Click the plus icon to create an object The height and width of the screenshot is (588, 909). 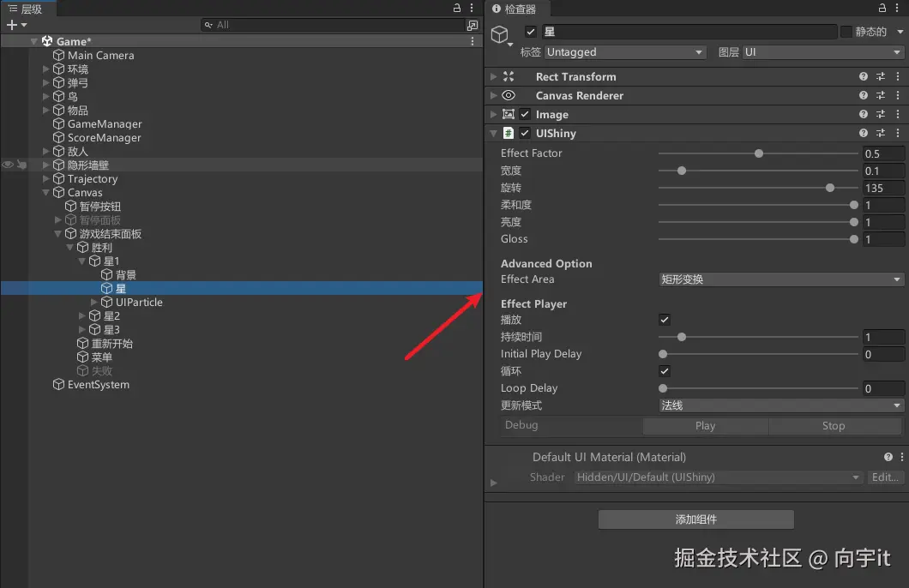point(12,25)
